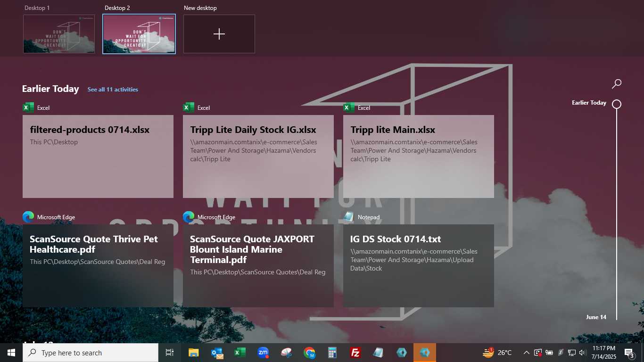Open the Tripp lite Main.xlsx activity card
Image resolution: width=644 pixels, height=362 pixels.
(419, 156)
